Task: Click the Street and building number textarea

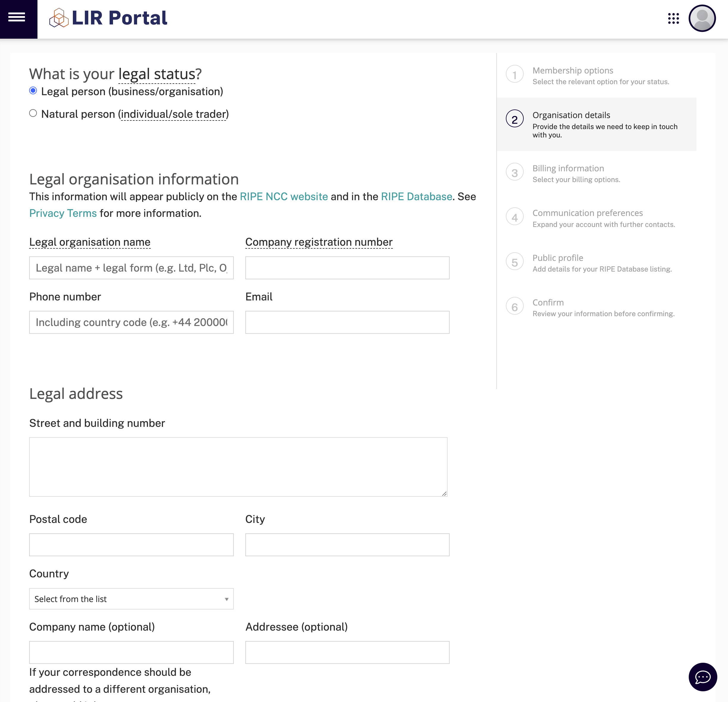Action: pyautogui.click(x=238, y=467)
